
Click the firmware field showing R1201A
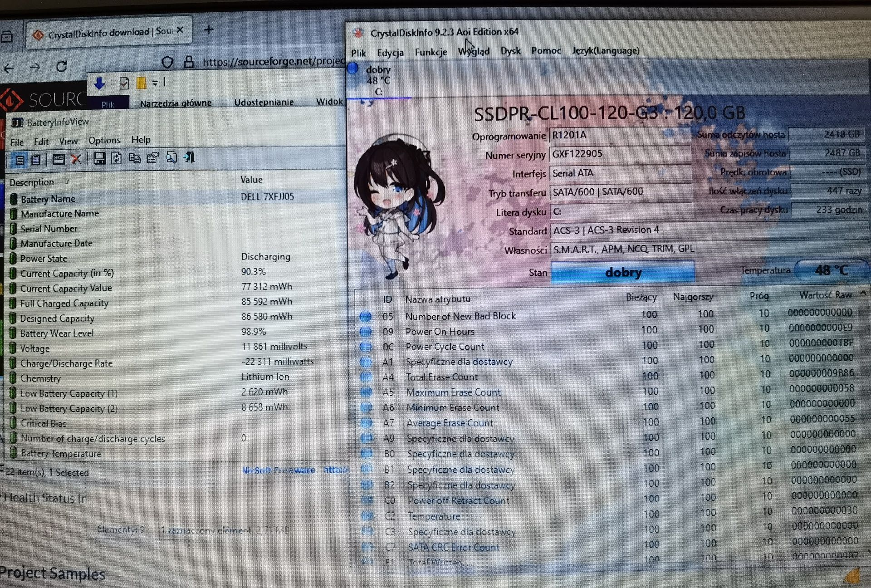620,135
